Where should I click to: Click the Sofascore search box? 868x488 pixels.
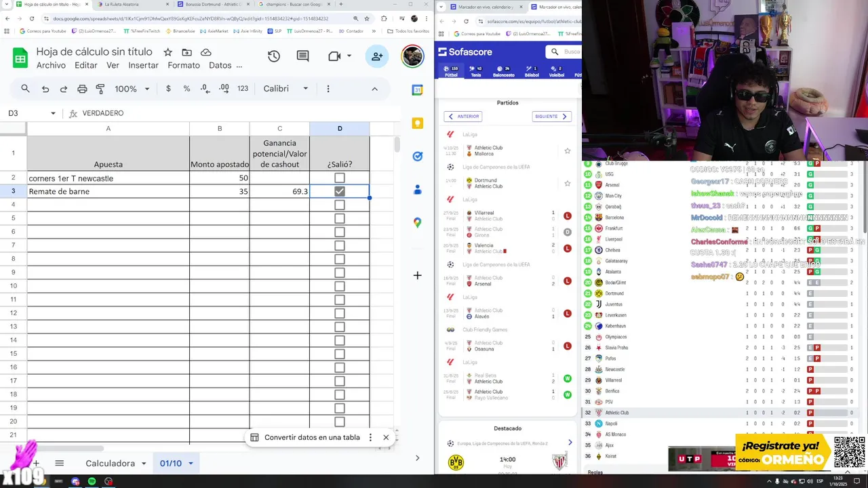pos(565,52)
